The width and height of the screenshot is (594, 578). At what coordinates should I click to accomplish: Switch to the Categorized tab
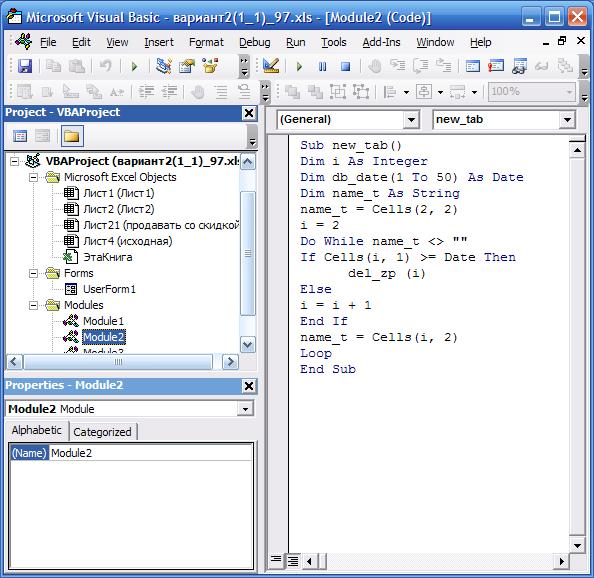coord(102,432)
